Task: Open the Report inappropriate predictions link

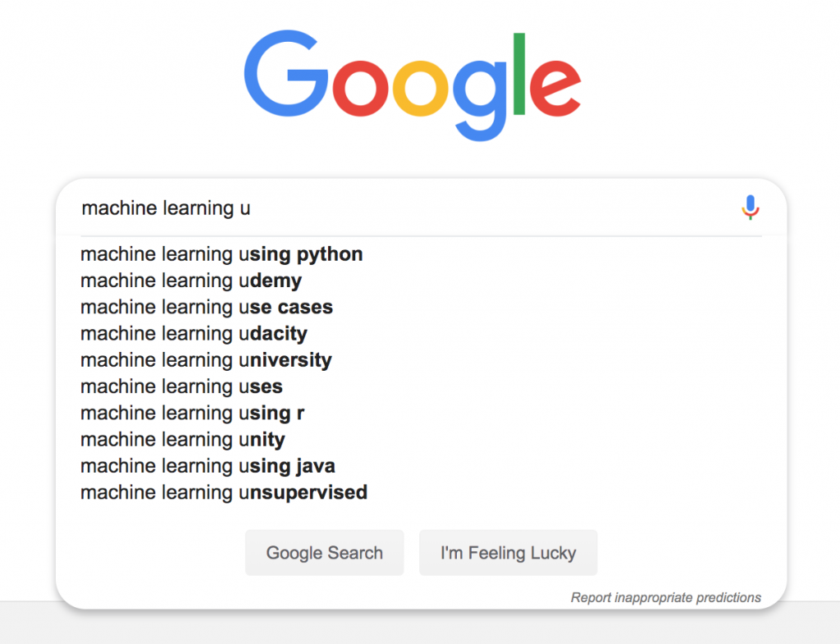Action: 665,597
